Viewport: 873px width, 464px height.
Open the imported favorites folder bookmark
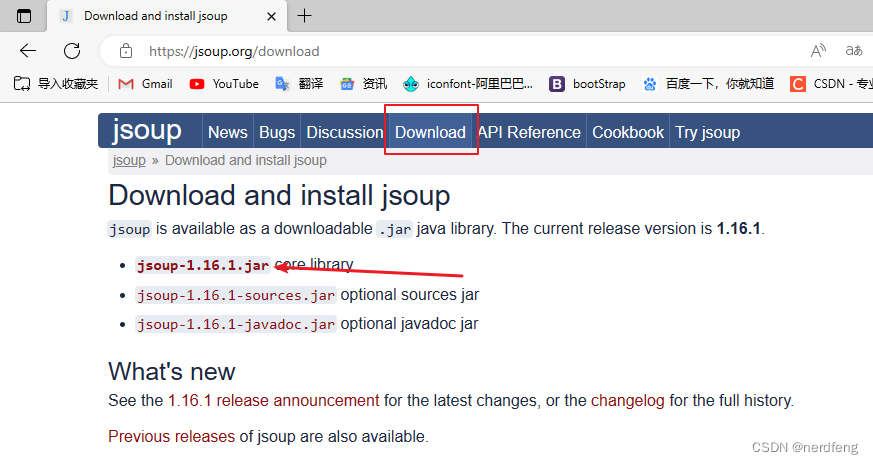pyautogui.click(x=56, y=84)
